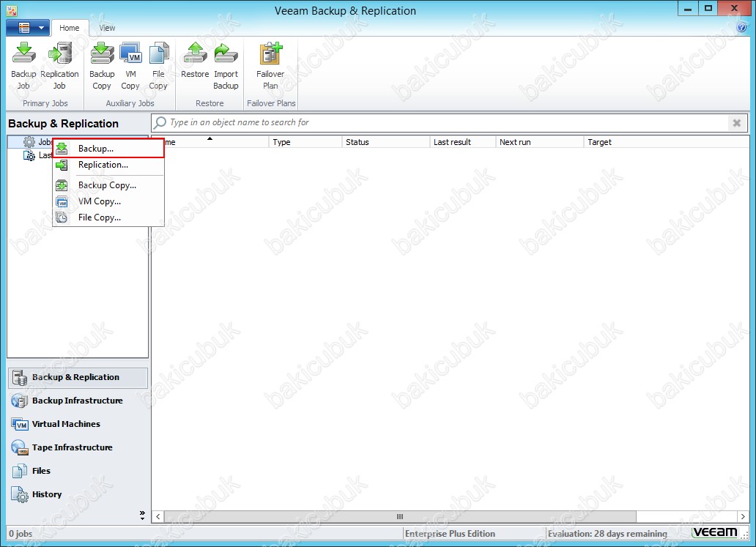
Task: Click the Backup Job ribbon icon
Action: tap(23, 65)
